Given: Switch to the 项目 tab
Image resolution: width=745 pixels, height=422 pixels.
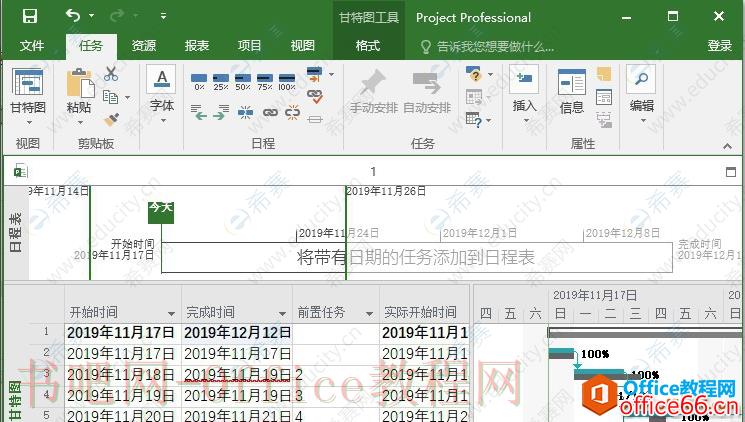Looking at the screenshot, I should pyautogui.click(x=249, y=46).
